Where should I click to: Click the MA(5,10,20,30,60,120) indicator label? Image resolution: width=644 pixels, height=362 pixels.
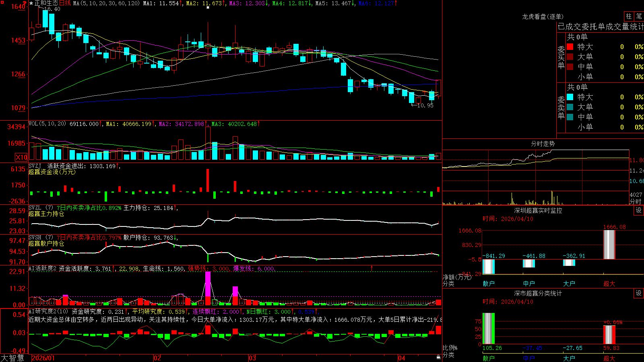pyautogui.click(x=107, y=3)
